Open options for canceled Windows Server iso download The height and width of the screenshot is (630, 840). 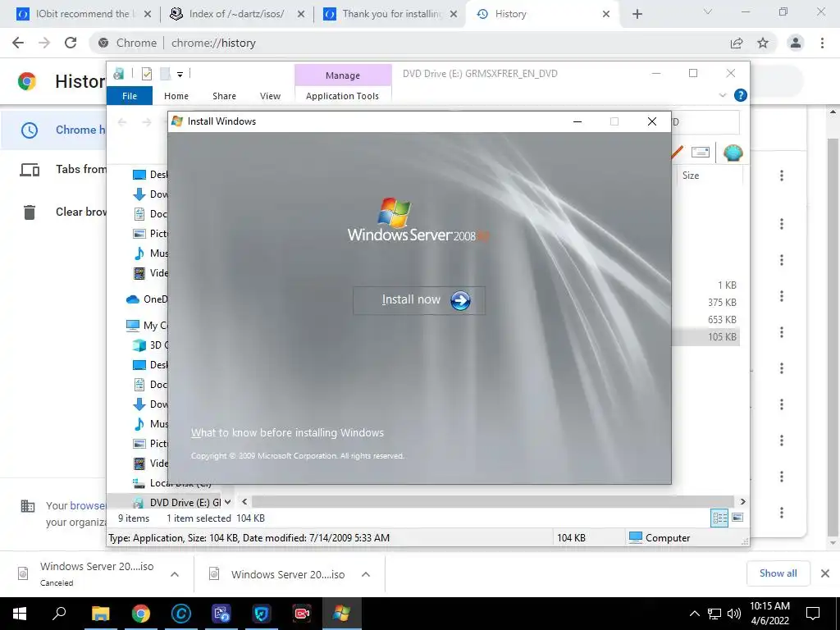tap(175, 574)
